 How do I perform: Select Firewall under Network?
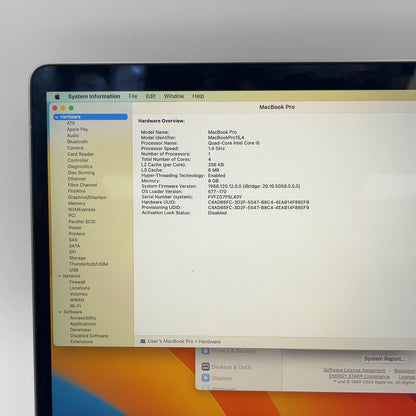point(77,282)
